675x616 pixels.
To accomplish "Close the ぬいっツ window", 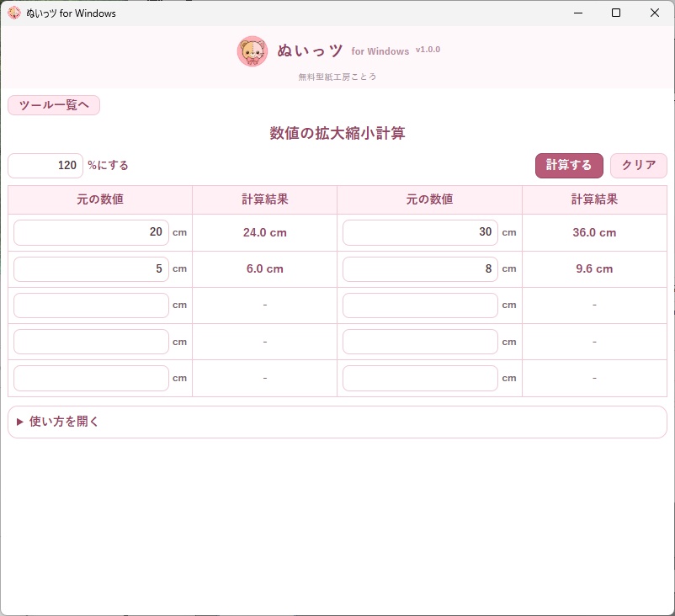I will [x=654, y=13].
